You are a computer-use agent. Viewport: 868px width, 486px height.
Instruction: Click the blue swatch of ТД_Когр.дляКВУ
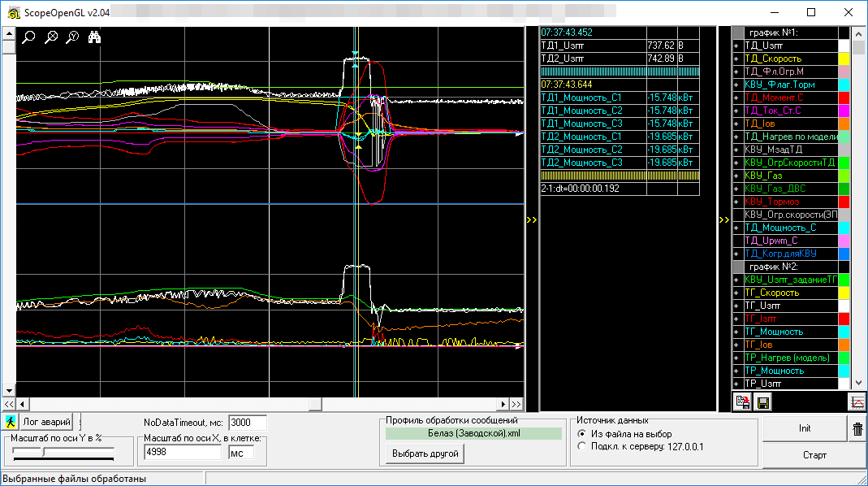click(x=844, y=254)
